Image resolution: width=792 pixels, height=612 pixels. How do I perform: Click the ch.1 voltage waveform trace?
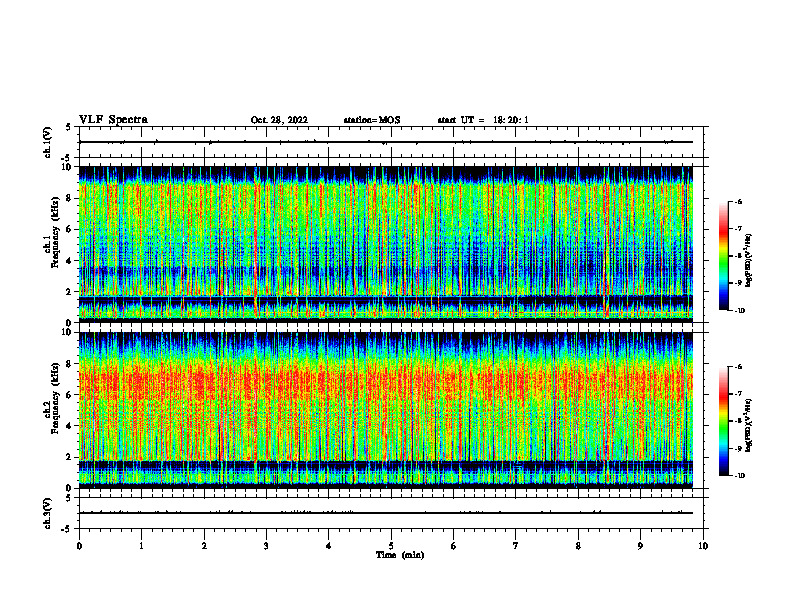(x=385, y=142)
